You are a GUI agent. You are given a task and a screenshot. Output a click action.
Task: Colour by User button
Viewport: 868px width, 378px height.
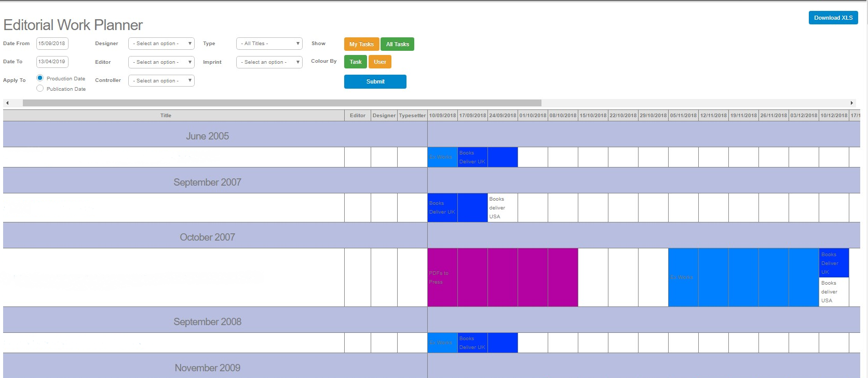[380, 62]
